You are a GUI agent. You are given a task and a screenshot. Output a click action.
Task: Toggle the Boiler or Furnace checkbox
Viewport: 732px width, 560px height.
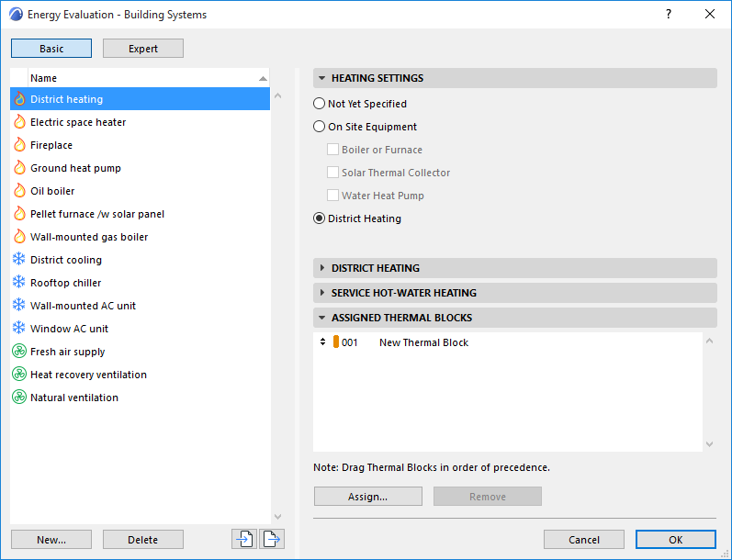[x=332, y=150]
